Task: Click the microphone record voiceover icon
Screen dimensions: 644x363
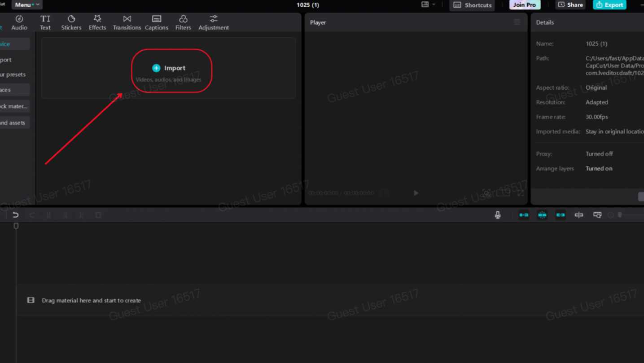Action: point(498,215)
